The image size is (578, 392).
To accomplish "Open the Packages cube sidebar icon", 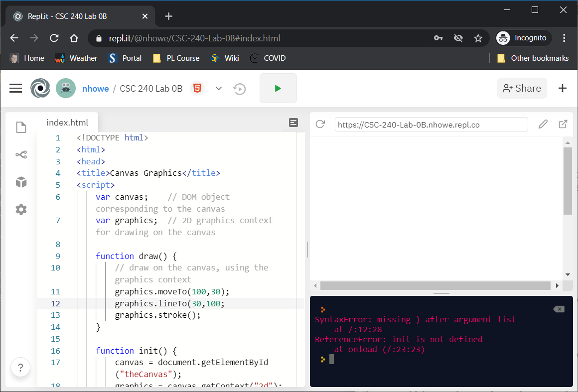I will [21, 182].
